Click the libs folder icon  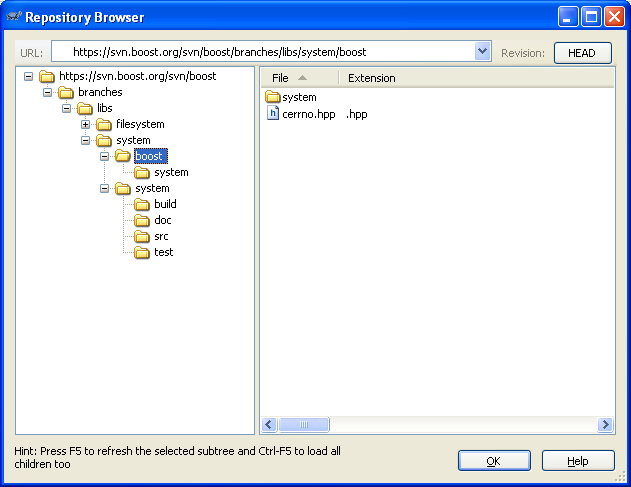[x=85, y=108]
